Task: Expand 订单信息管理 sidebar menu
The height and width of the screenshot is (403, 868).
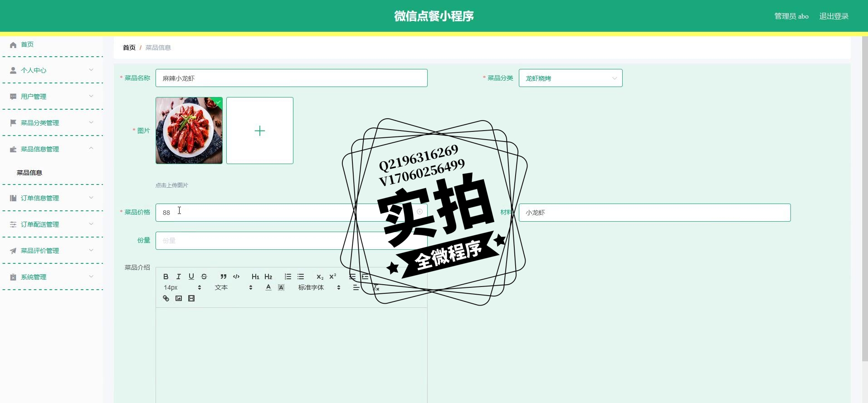Action: pyautogui.click(x=52, y=198)
